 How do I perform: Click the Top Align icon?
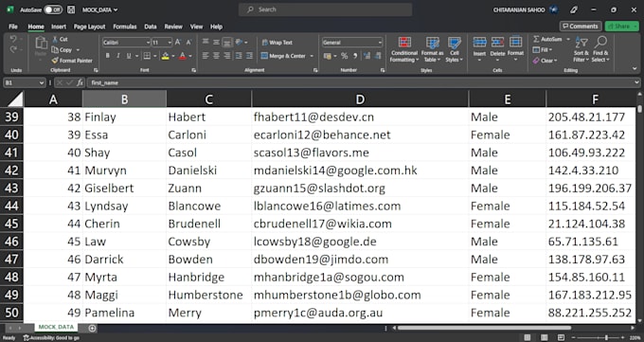[x=206, y=42]
